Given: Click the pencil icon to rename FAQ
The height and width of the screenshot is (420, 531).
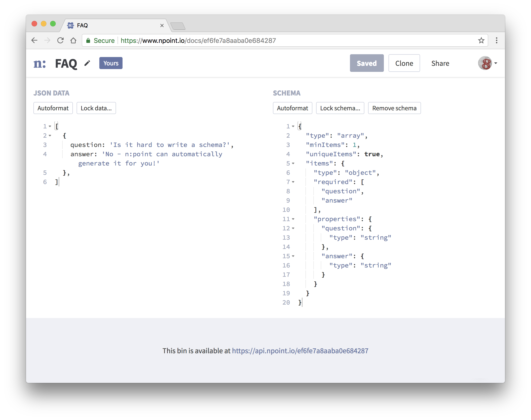Looking at the screenshot, I should pos(87,63).
